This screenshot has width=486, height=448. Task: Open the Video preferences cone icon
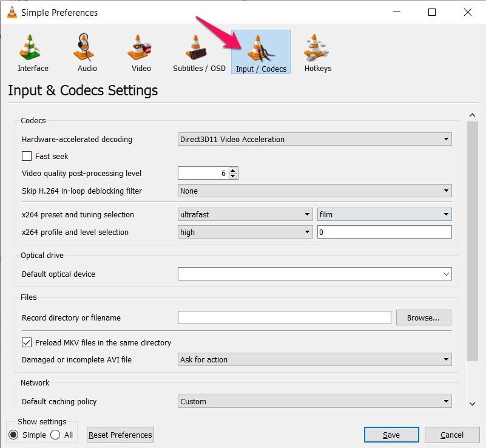[x=139, y=47]
